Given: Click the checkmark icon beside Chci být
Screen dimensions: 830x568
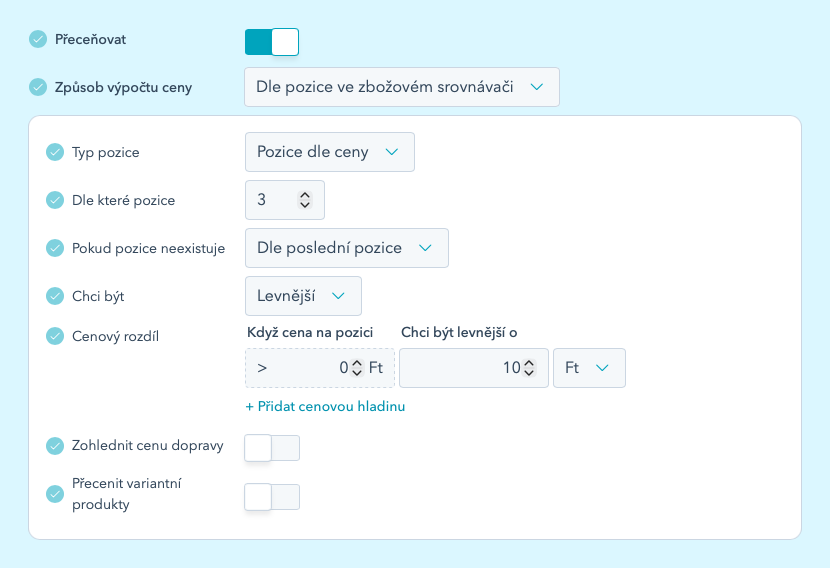Looking at the screenshot, I should click(x=55, y=296).
